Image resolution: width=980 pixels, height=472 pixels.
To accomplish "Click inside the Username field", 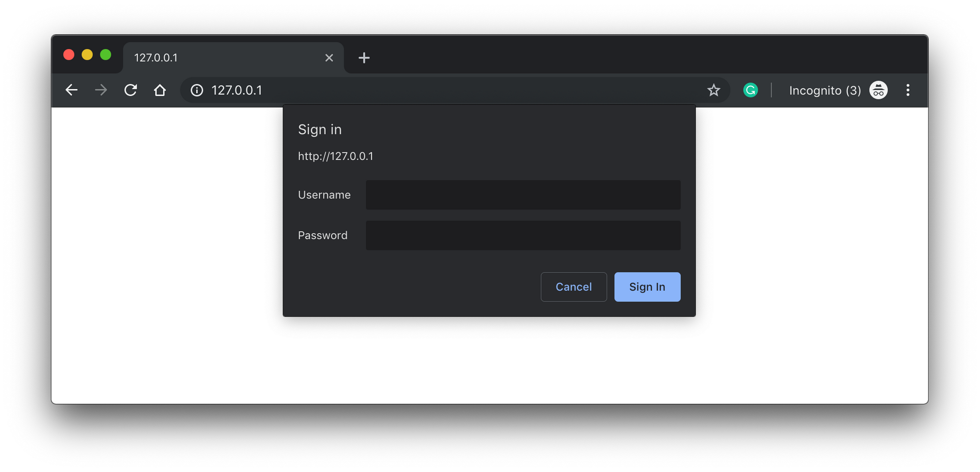I will coord(523,195).
